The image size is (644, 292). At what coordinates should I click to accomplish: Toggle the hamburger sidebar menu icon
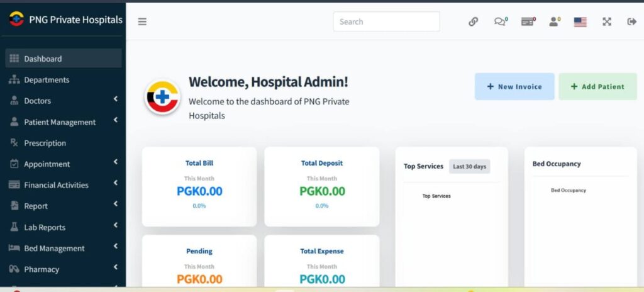coord(142,21)
